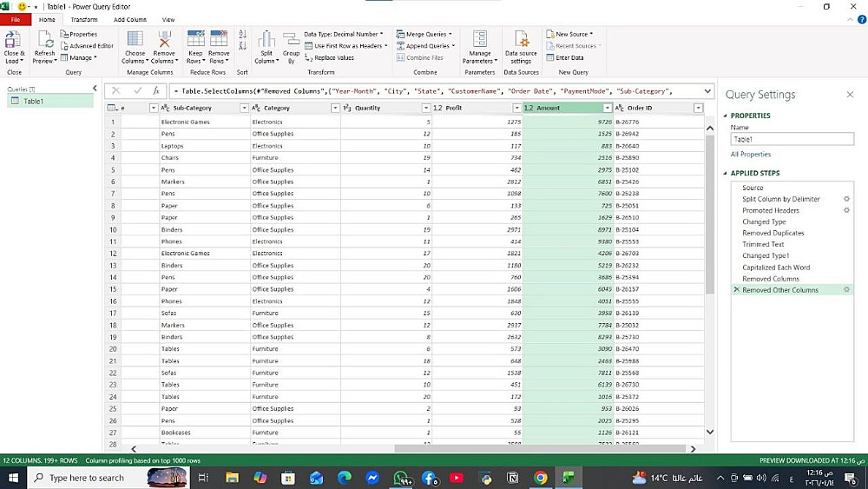Click the query Name input field

tap(792, 139)
